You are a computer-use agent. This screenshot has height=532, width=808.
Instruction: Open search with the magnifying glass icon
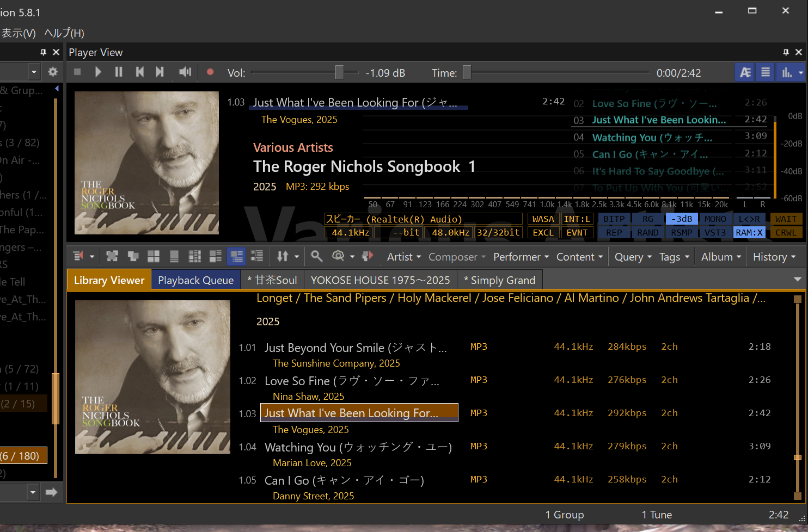click(316, 256)
